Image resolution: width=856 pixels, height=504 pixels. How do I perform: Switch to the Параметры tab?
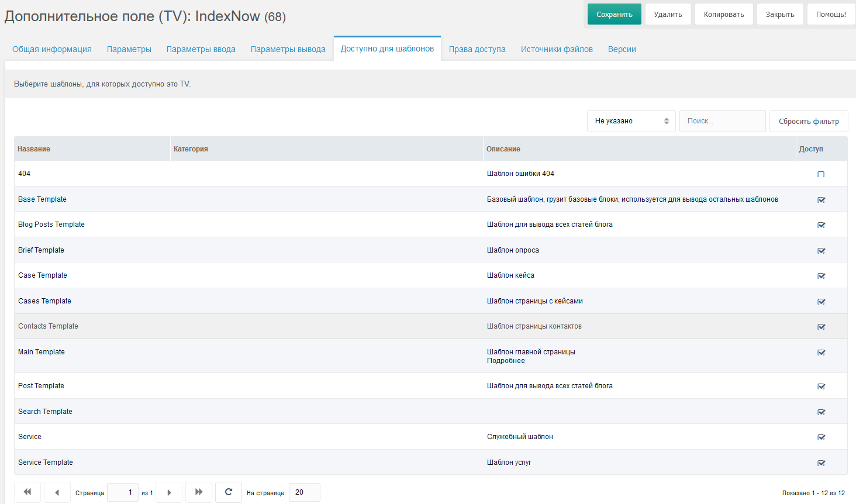[129, 49]
